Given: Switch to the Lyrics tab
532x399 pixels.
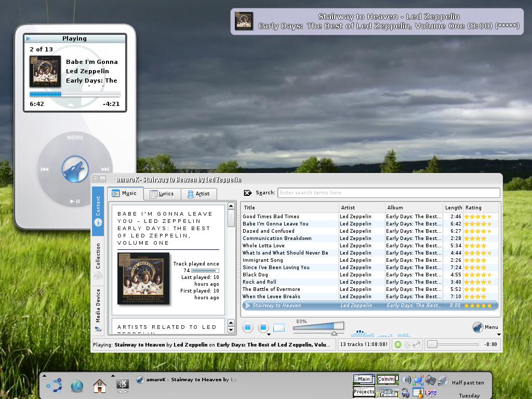Looking at the screenshot, I should point(162,194).
